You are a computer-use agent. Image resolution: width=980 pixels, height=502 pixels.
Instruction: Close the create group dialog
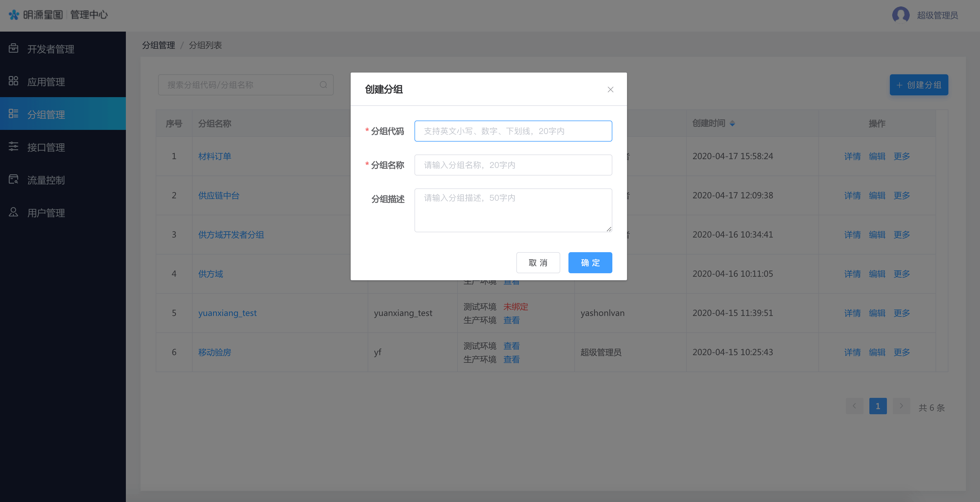[610, 90]
